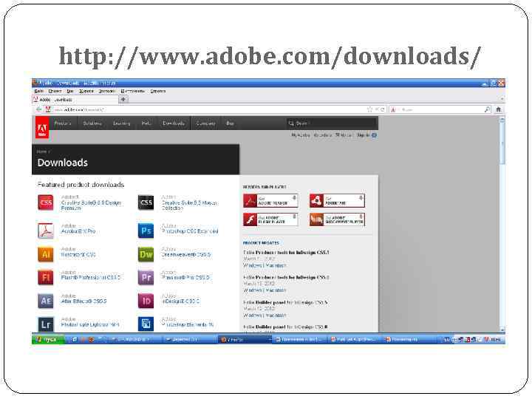Open the Help menu on Adobe site
Screen dimensions: 532x399
click(x=146, y=123)
